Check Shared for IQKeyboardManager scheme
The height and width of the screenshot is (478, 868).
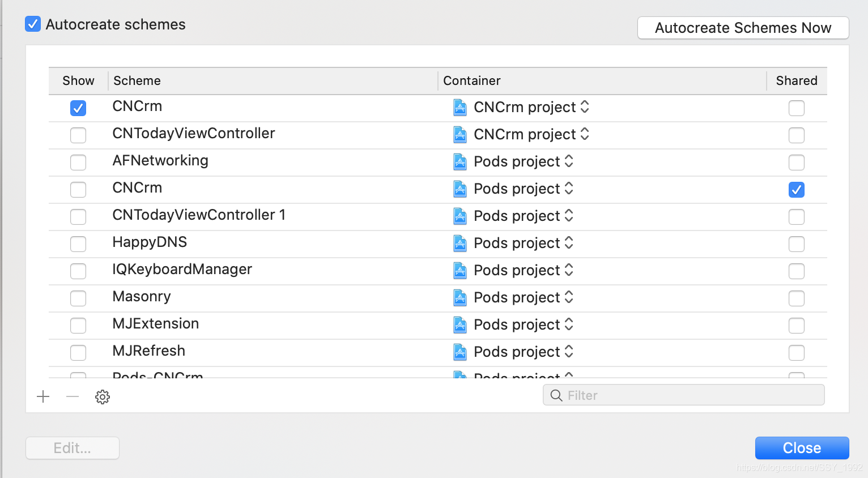797,271
